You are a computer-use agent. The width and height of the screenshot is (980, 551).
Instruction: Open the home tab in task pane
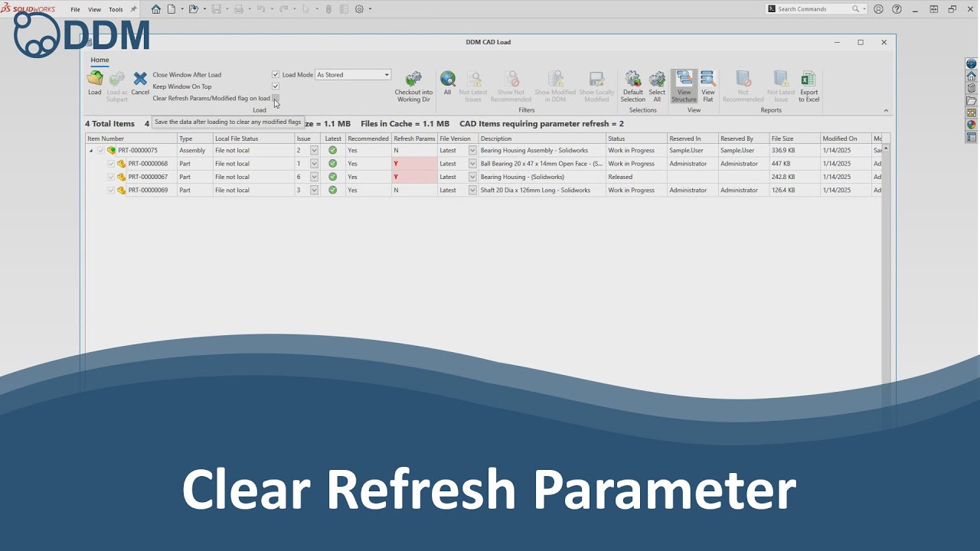(x=972, y=76)
